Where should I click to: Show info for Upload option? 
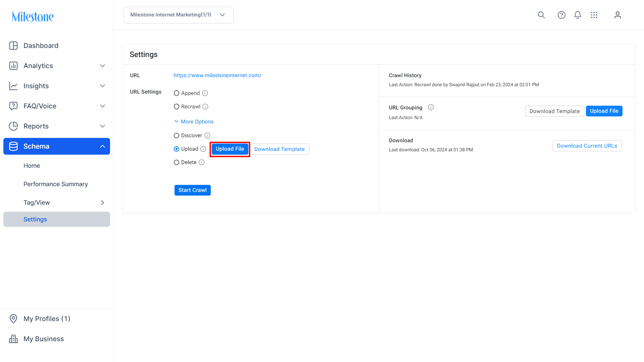[x=203, y=149]
